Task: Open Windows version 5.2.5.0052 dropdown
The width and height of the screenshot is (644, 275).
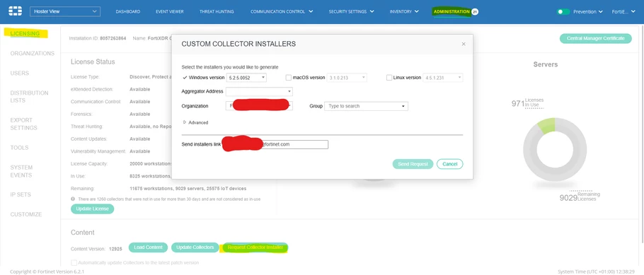Action: [246, 78]
